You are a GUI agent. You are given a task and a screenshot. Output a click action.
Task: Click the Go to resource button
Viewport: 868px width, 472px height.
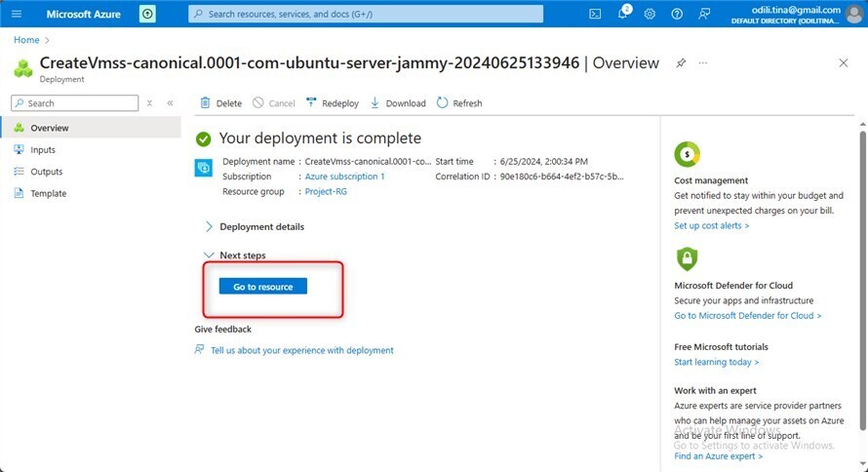[x=263, y=287]
